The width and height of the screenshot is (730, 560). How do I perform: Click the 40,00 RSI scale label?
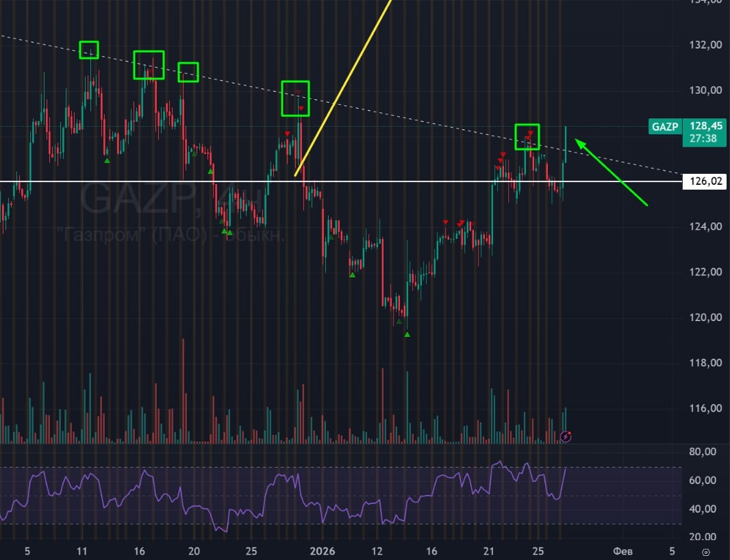[x=703, y=509]
